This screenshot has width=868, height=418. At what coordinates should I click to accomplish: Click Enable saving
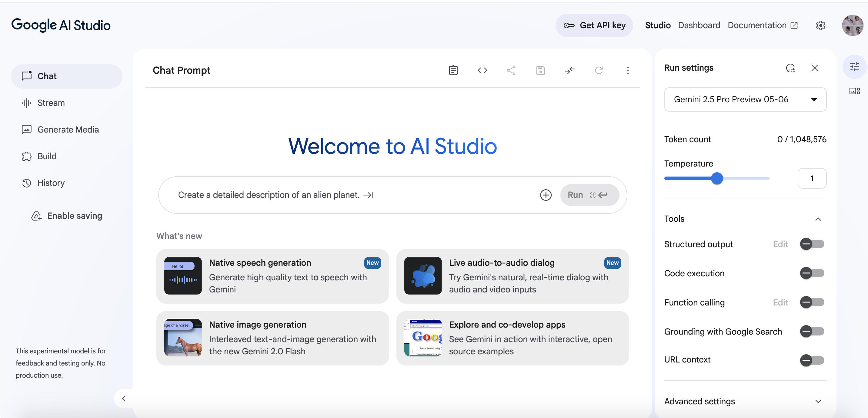[x=66, y=216]
